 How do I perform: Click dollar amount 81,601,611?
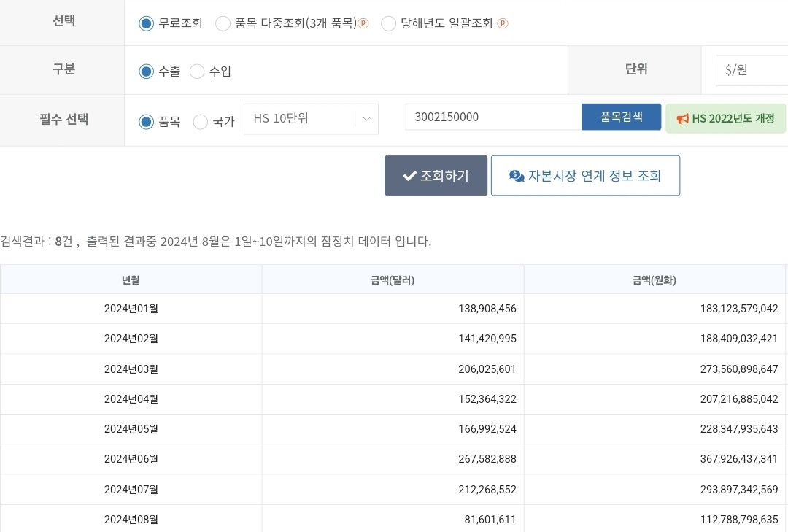click(x=490, y=520)
